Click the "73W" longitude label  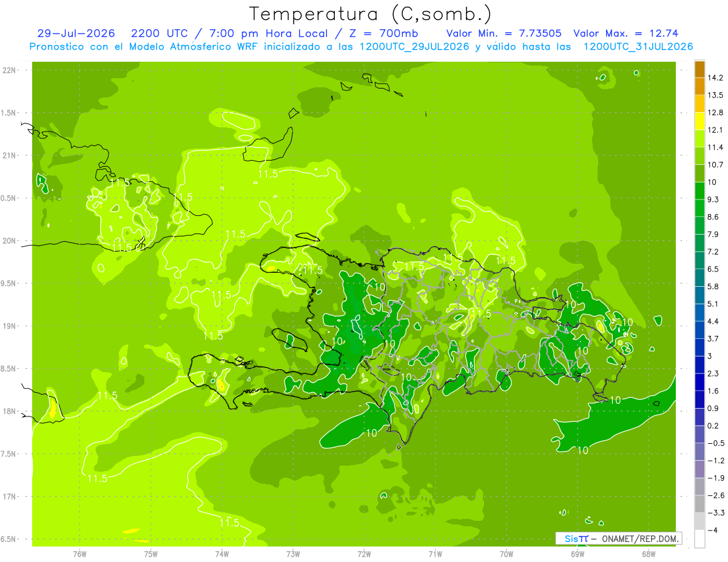pyautogui.click(x=293, y=554)
